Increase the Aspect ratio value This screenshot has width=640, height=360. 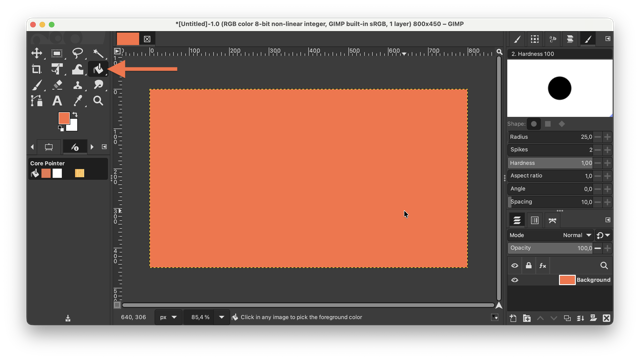[607, 176]
